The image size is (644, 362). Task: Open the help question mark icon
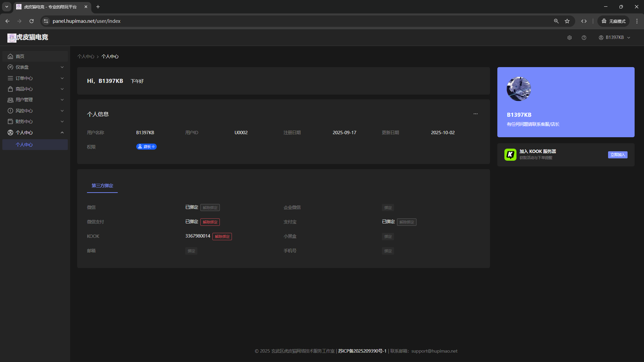[x=584, y=38]
